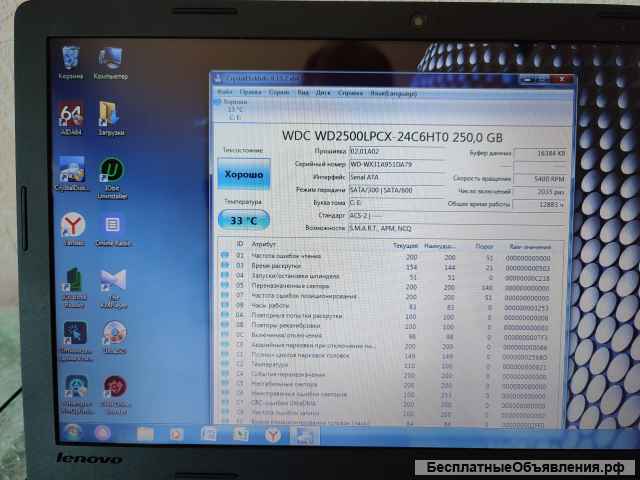Open the Загрузки folder on desktop
The image size is (640, 480).
pyautogui.click(x=110, y=112)
